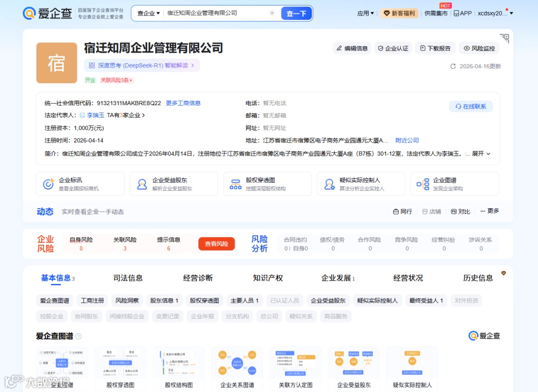Switch to the 企业发展 tab
This screenshot has width=538, height=392.
[338, 278]
